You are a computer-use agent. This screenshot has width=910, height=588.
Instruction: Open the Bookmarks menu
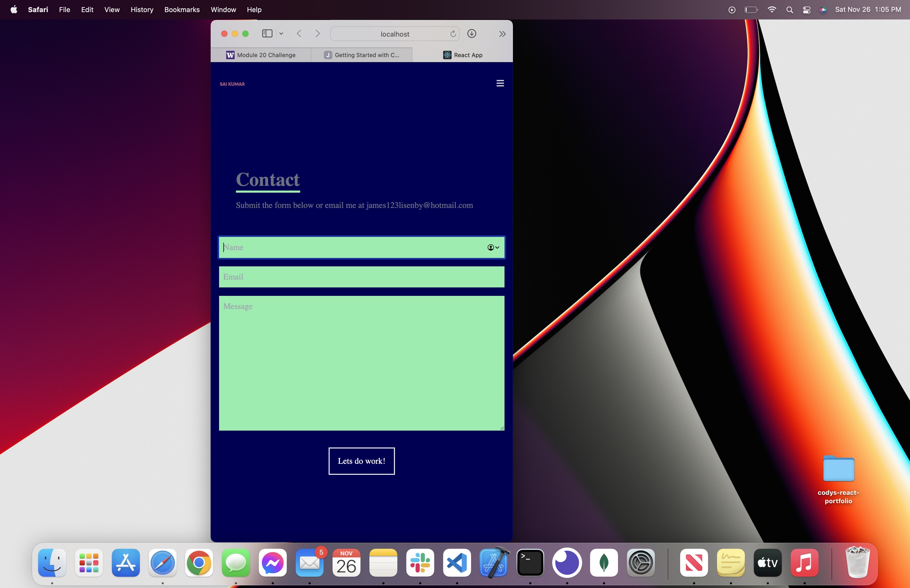(x=182, y=9)
